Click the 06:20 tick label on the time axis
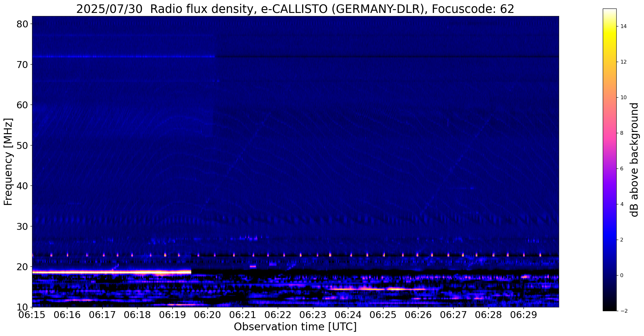Screen dimensions: 644x336 point(207,315)
